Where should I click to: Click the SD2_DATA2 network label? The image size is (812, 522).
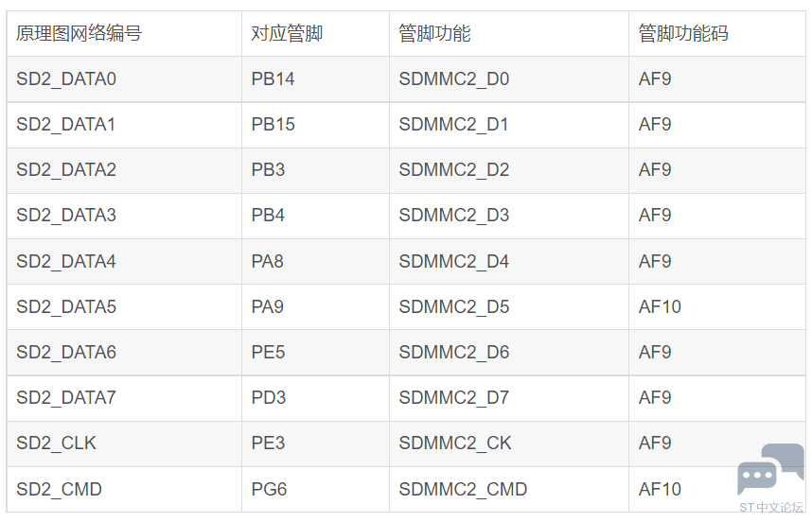point(66,169)
